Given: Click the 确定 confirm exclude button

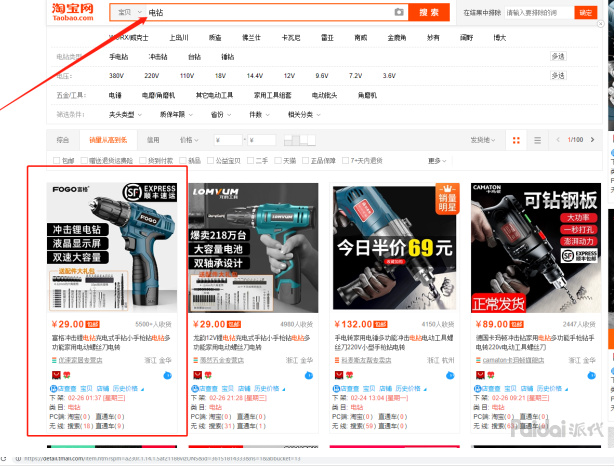Looking at the screenshot, I should pos(585,13).
